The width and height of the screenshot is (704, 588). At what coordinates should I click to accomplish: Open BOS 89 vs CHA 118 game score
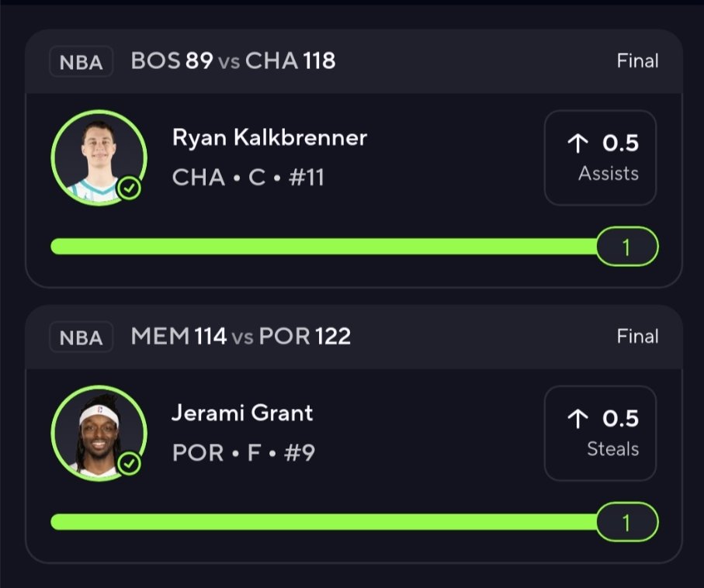click(x=233, y=61)
